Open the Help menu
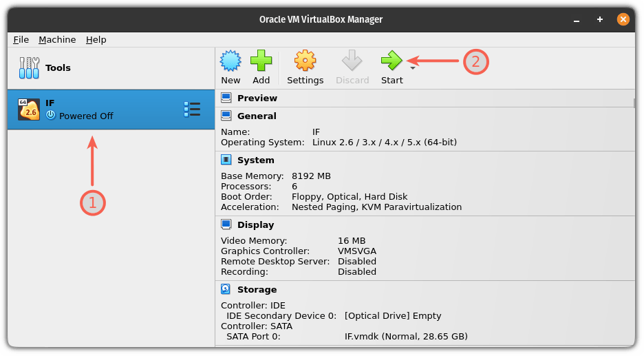 [x=96, y=40]
